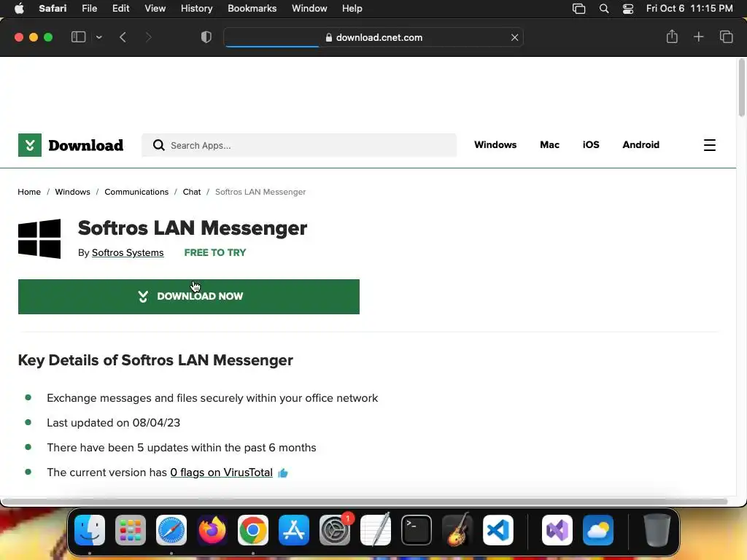Viewport: 747px width, 560px height.
Task: Launch GarageBand from the Dock
Action: tap(457, 530)
